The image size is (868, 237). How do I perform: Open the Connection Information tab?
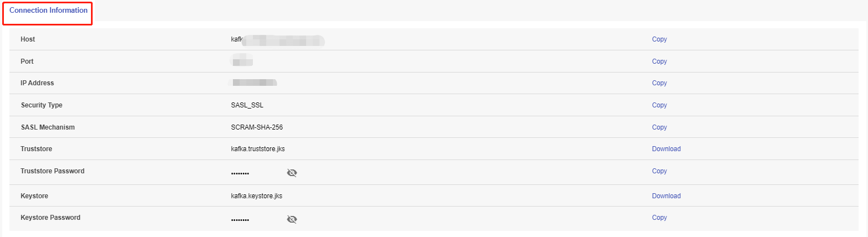pyautogui.click(x=48, y=11)
